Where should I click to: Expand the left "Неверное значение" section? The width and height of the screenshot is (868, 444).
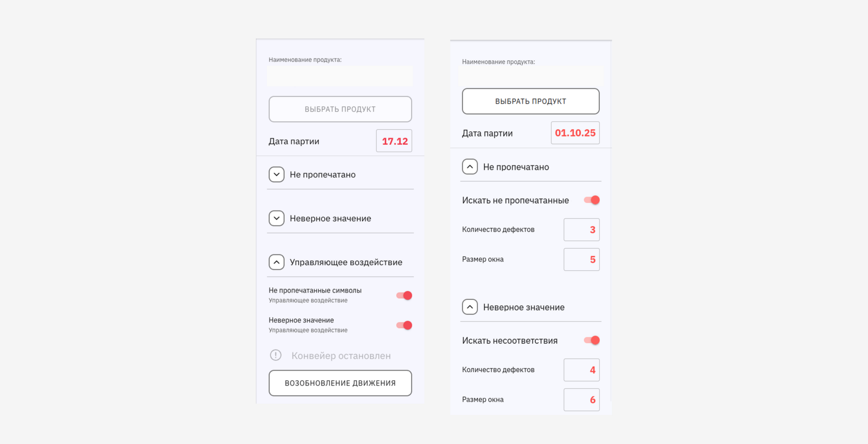tap(276, 218)
